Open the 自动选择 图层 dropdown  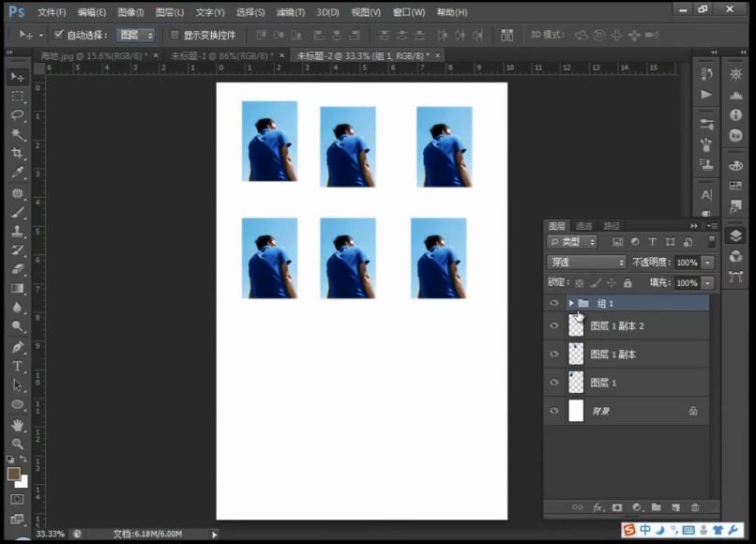(x=136, y=35)
